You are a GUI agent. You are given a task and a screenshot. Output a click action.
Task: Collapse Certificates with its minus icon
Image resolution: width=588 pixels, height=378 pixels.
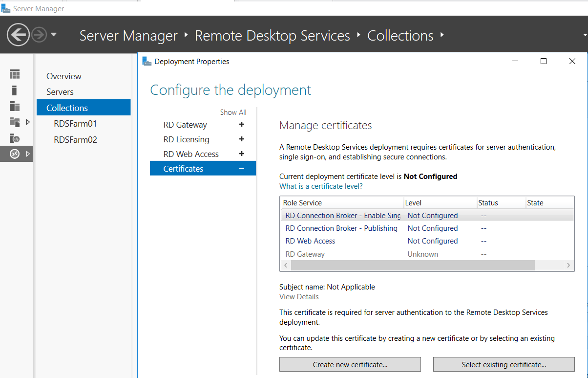click(x=241, y=169)
